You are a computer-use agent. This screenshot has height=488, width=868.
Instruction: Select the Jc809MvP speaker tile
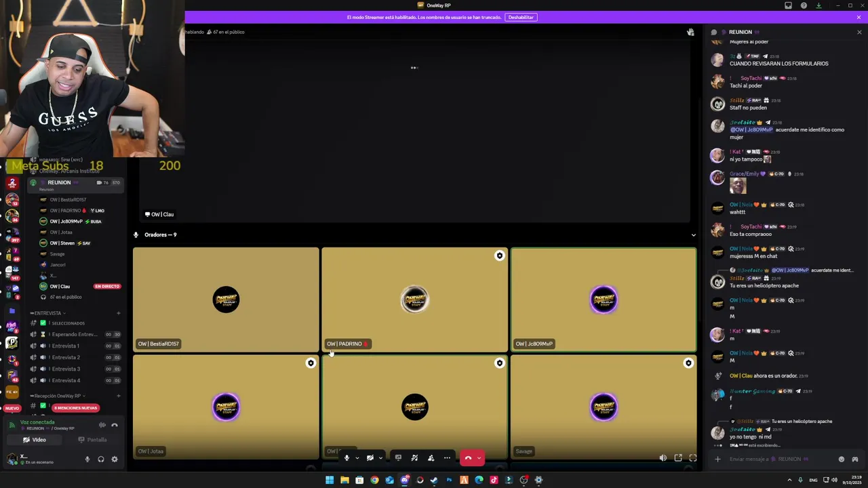point(604,300)
